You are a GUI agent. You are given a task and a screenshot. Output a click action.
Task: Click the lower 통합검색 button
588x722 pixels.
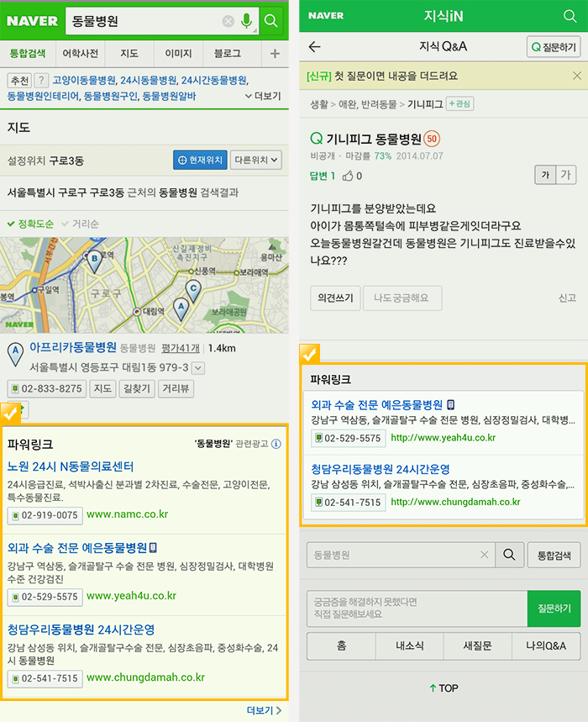click(x=554, y=555)
